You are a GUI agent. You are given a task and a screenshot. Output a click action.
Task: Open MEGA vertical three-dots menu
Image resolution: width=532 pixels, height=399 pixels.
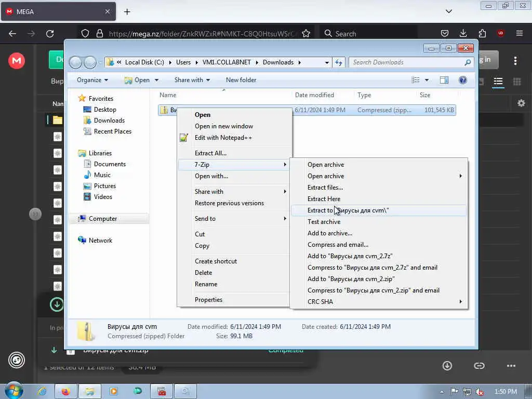point(515,61)
